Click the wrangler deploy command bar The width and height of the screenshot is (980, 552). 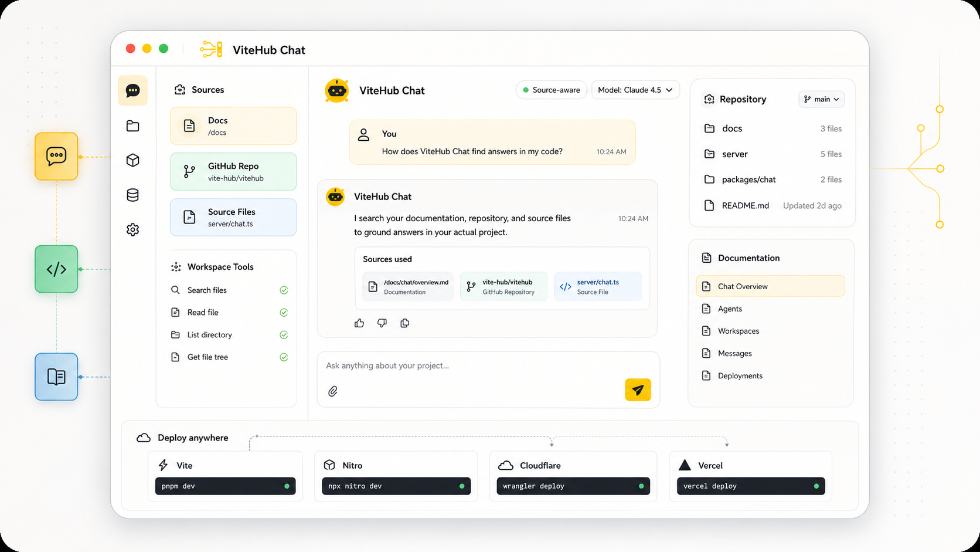573,486
